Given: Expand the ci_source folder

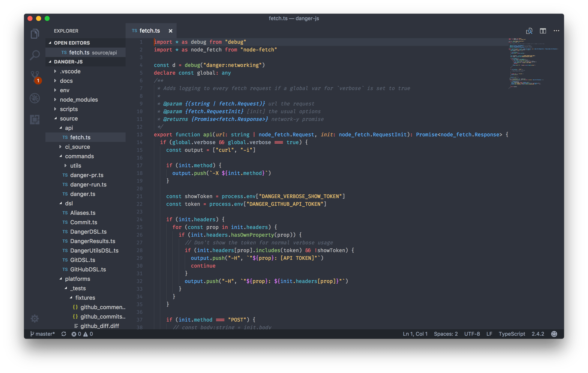Looking at the screenshot, I should pyautogui.click(x=77, y=147).
